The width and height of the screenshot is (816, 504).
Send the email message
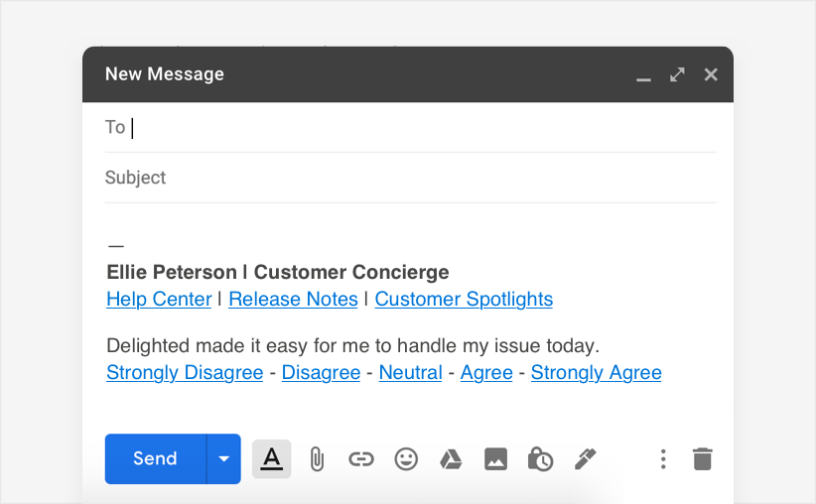pyautogui.click(x=156, y=458)
